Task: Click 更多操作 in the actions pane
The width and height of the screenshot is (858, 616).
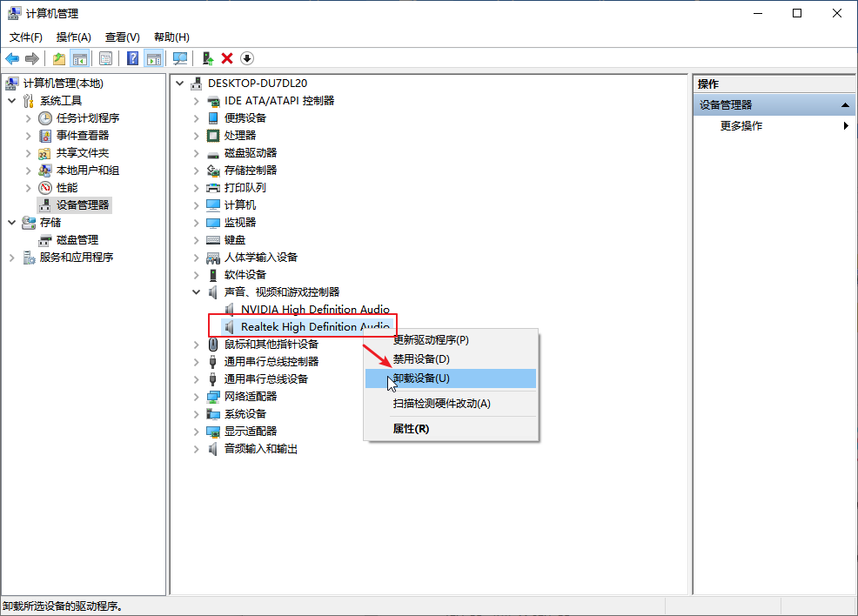Action: pyautogui.click(x=741, y=126)
